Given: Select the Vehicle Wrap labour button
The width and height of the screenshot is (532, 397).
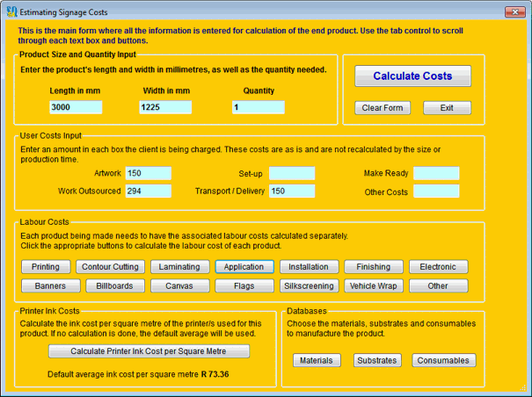Looking at the screenshot, I should (x=373, y=286).
